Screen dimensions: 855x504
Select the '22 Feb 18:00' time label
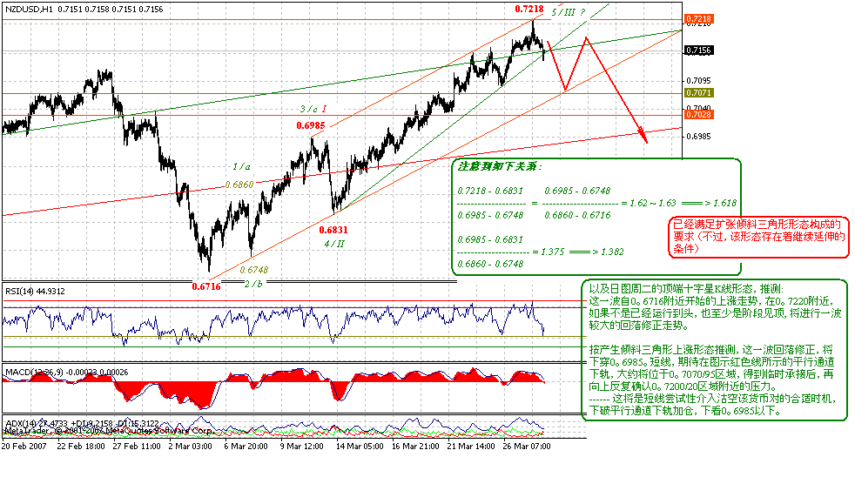click(x=81, y=446)
